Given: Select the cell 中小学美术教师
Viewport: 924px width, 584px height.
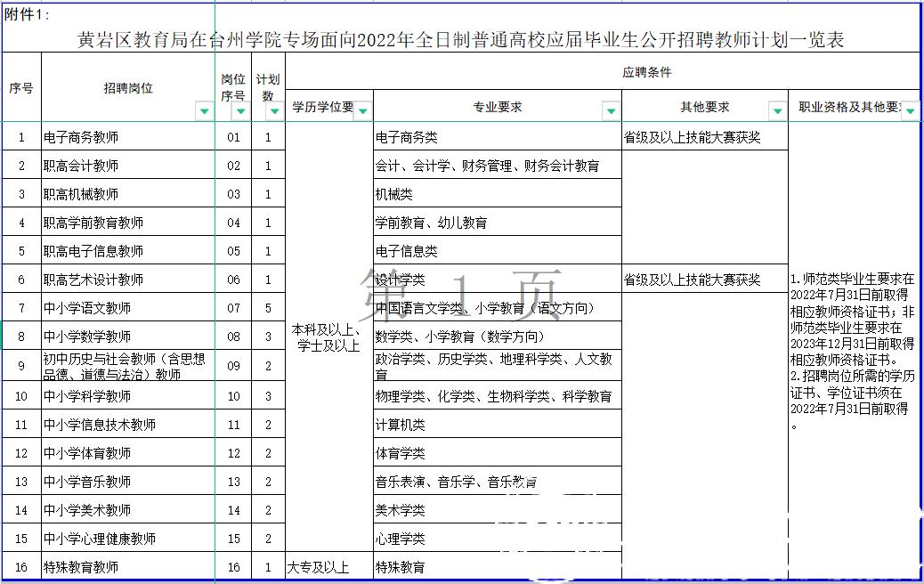Looking at the screenshot, I should coord(128,510).
